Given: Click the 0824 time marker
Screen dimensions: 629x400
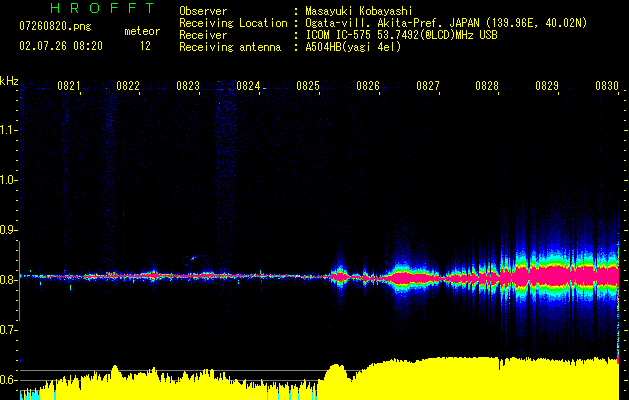Looking at the screenshot, I should (x=248, y=86).
